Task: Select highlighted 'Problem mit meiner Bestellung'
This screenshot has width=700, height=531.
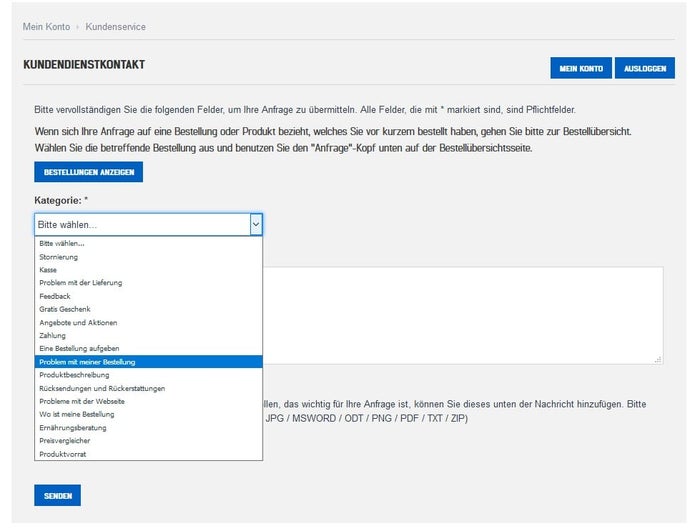Action: click(148, 362)
